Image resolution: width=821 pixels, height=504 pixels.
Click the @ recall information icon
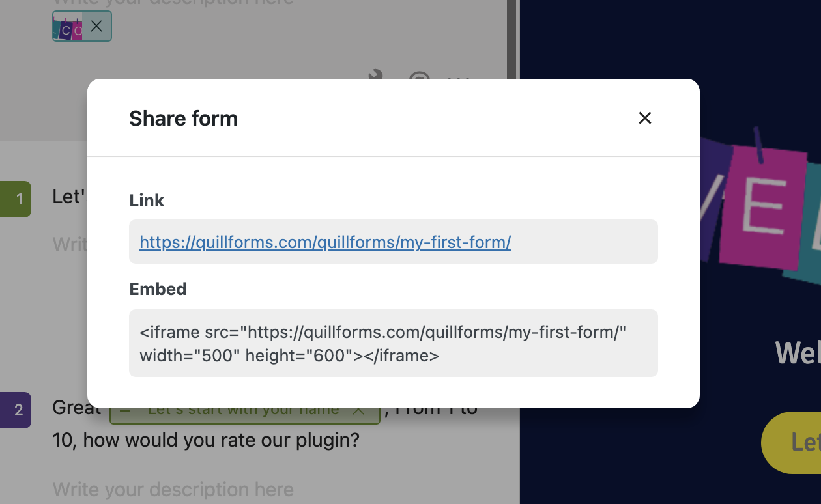[x=419, y=76]
